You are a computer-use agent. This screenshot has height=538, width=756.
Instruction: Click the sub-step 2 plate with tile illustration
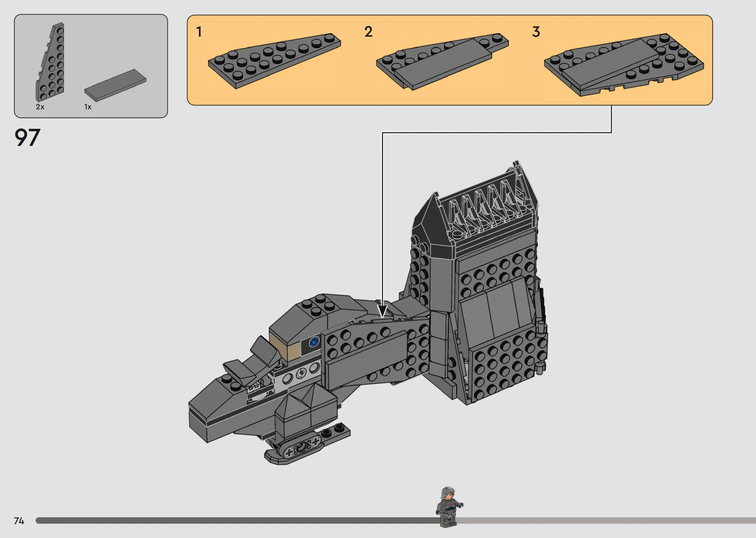click(x=442, y=62)
